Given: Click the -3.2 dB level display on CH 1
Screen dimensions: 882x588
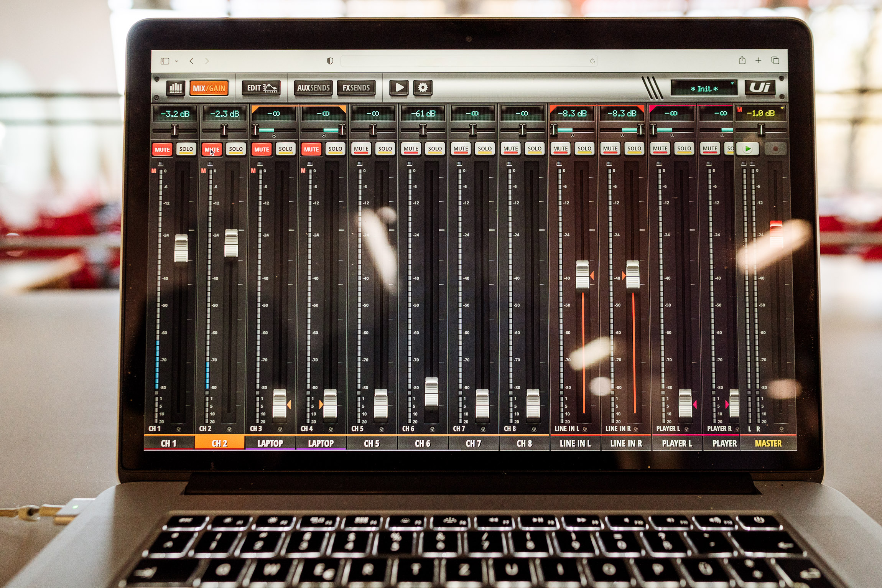Looking at the screenshot, I should [x=175, y=114].
